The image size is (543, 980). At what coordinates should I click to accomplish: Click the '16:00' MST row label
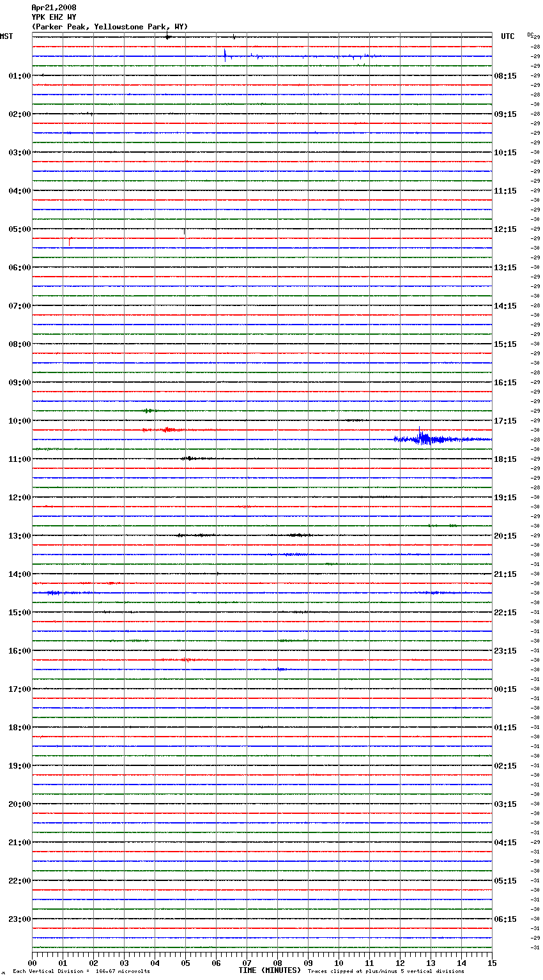point(20,651)
